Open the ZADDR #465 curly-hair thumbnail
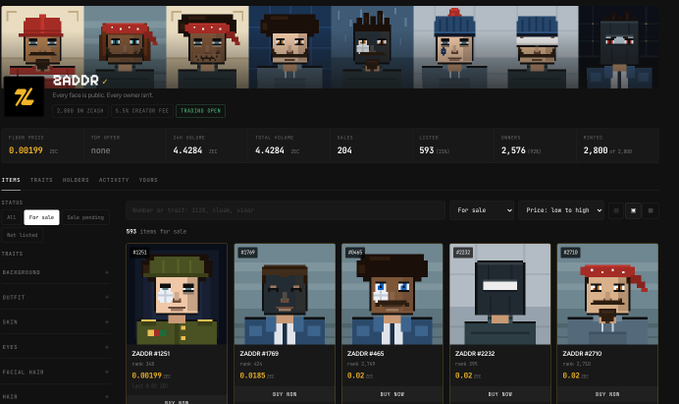 (x=392, y=294)
